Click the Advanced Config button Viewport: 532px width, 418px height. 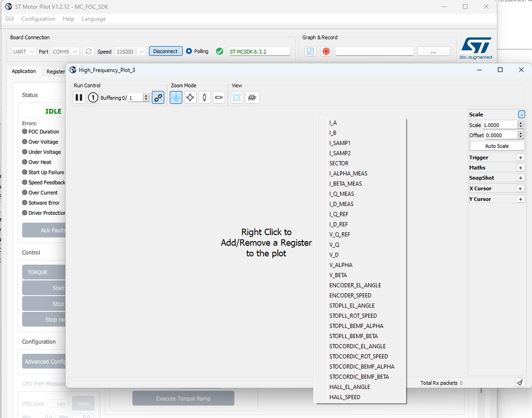[44, 361]
